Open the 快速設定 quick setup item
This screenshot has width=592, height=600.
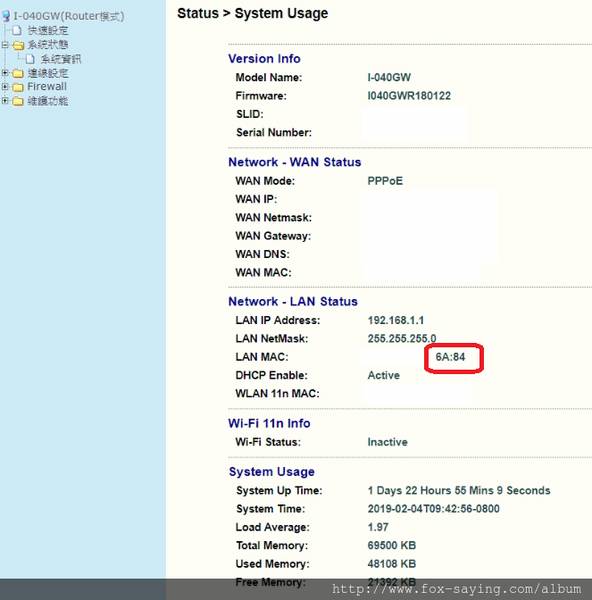coord(48,31)
